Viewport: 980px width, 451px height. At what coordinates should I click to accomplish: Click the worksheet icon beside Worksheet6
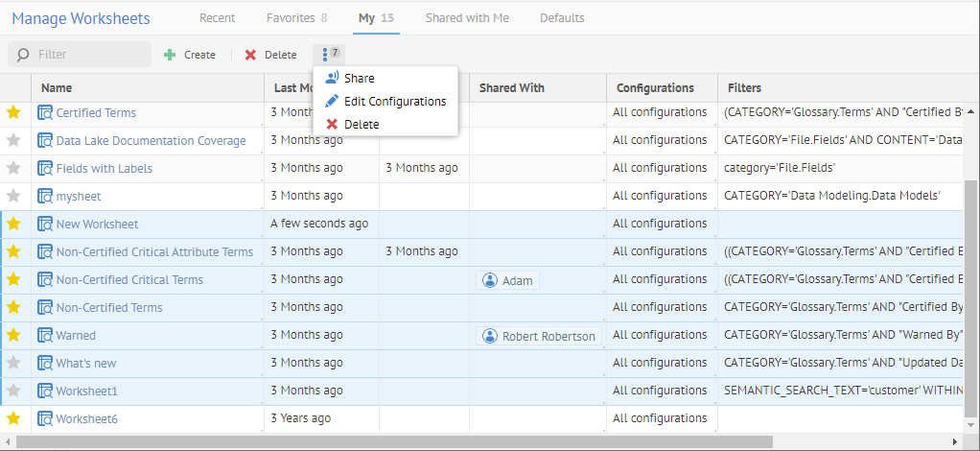click(45, 419)
